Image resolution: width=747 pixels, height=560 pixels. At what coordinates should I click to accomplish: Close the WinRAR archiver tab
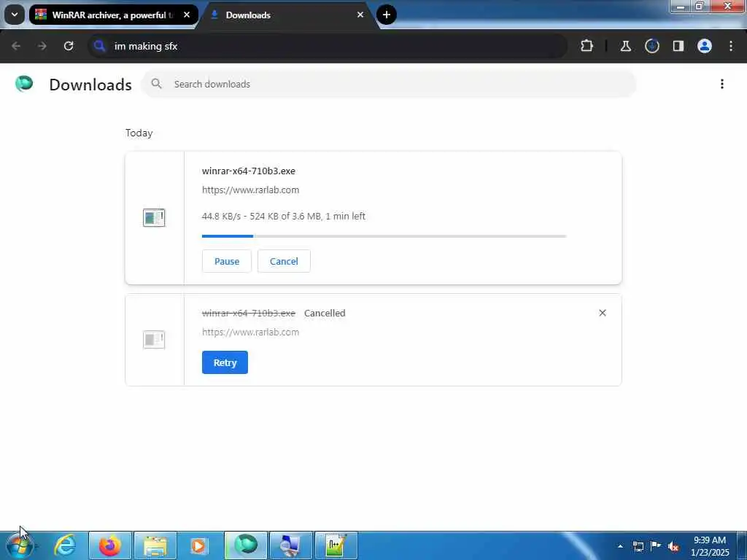(187, 15)
